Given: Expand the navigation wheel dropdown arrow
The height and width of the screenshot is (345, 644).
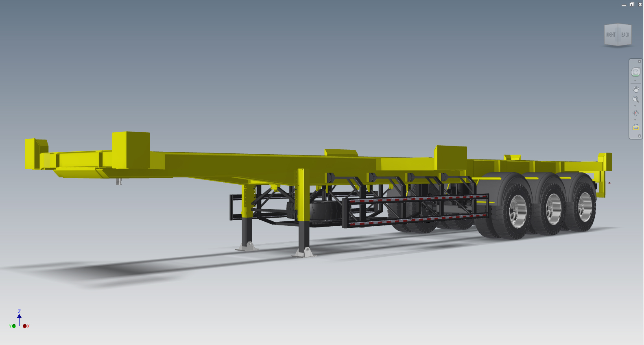Looking at the screenshot, I should tap(635, 81).
